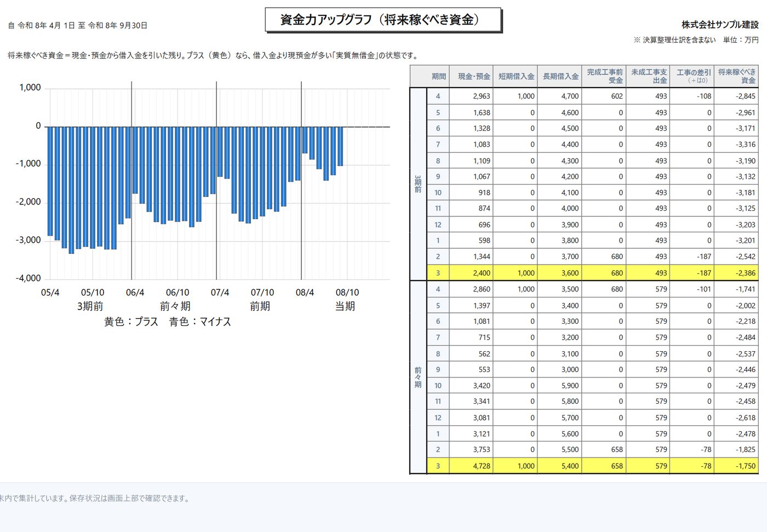Click the highlighted cell -1,750
Screen dimensions: 767x532
[736, 466]
